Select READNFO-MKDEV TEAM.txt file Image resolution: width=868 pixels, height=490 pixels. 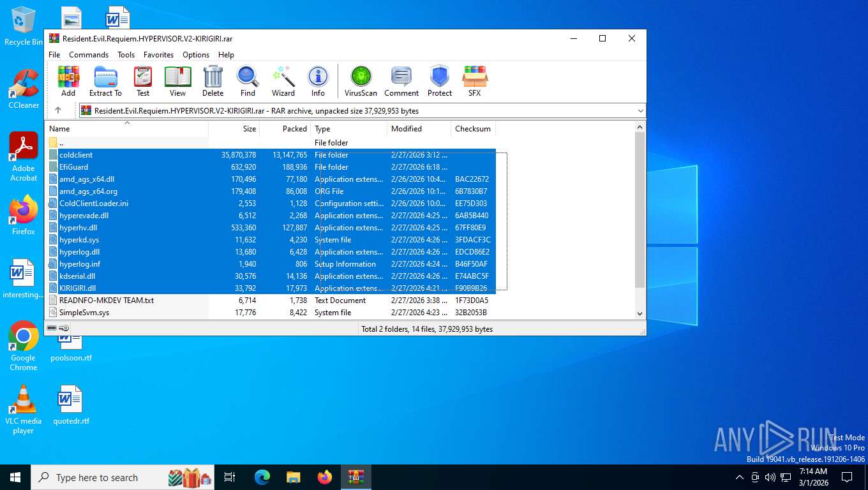(x=270, y=301)
